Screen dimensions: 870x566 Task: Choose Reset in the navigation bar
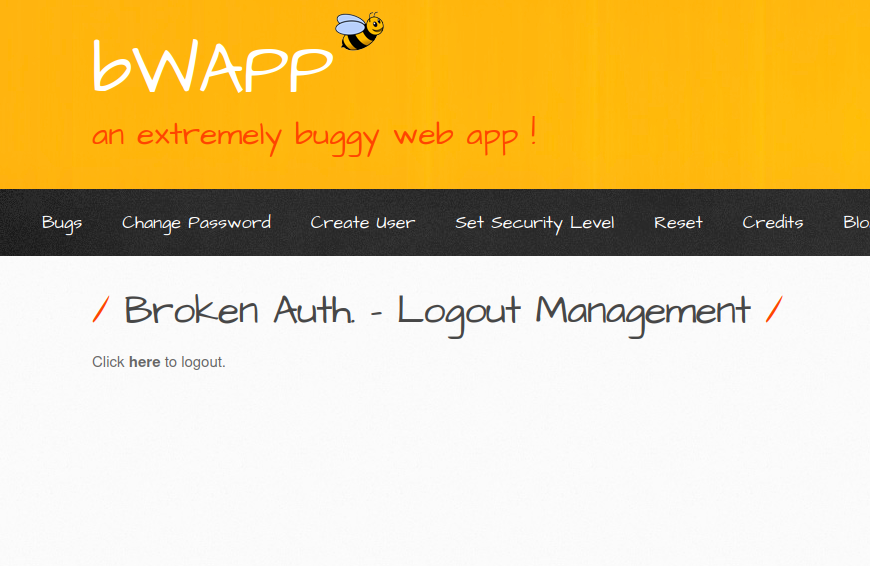pyautogui.click(x=679, y=223)
